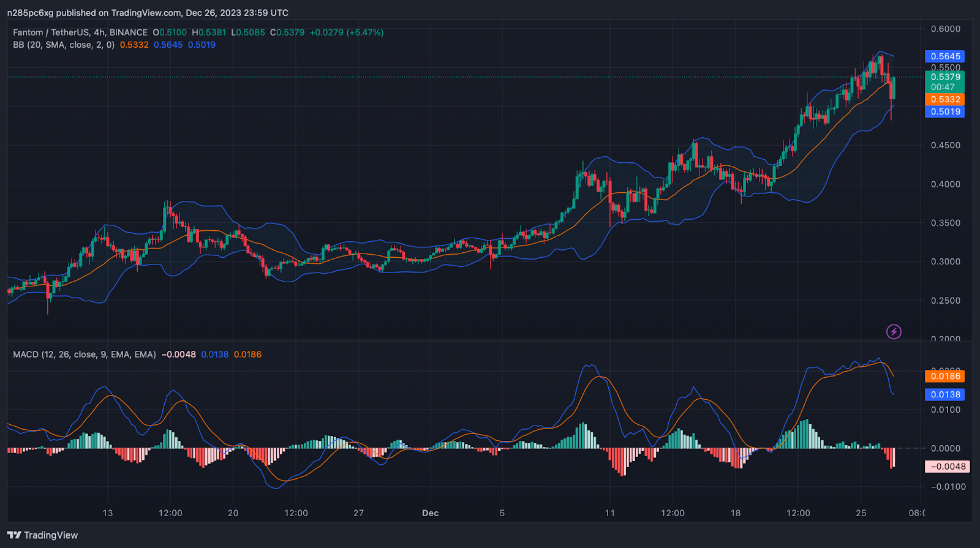The height and width of the screenshot is (548, 980).
Task: Click the close price value 0.5379 in legend
Action: click(x=290, y=32)
